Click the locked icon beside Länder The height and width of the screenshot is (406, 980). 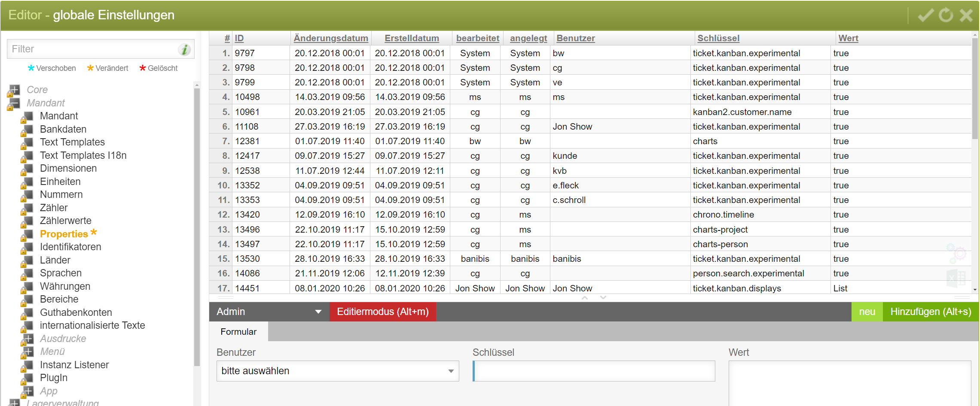tap(27, 261)
